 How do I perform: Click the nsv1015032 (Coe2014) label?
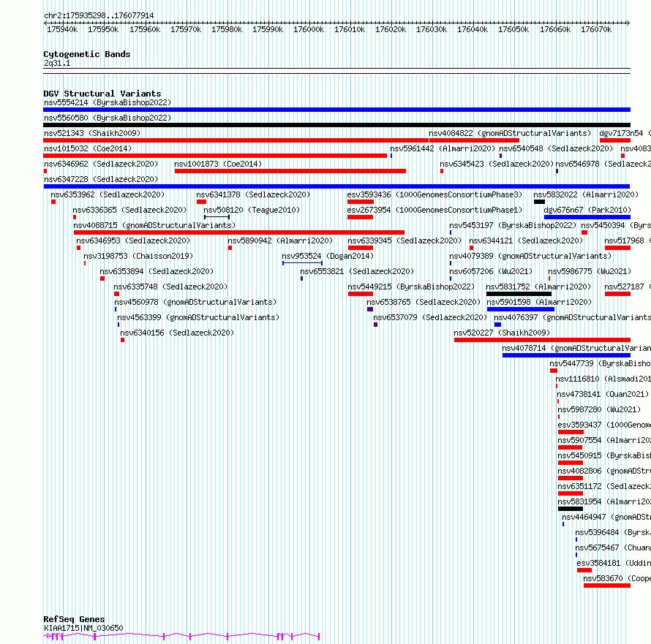pos(88,148)
